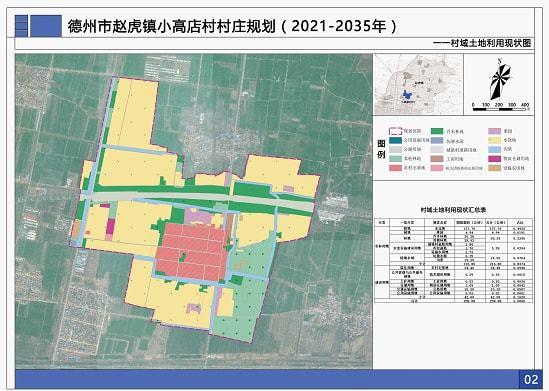Pick the lavender purple legend swatch

494,131
